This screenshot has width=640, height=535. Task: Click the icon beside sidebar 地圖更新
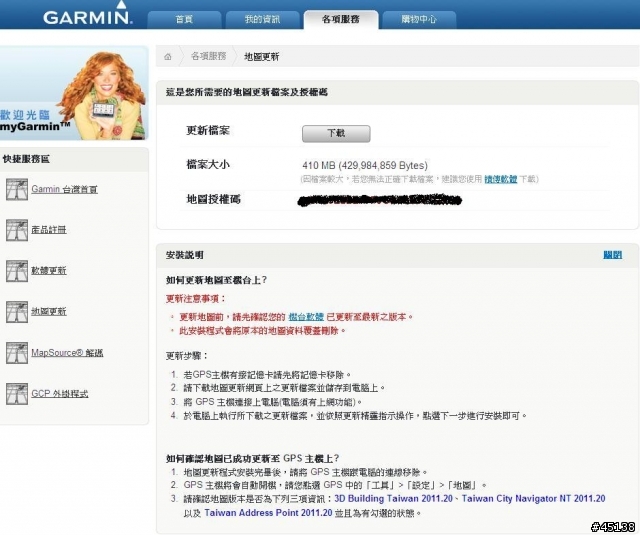(17, 312)
